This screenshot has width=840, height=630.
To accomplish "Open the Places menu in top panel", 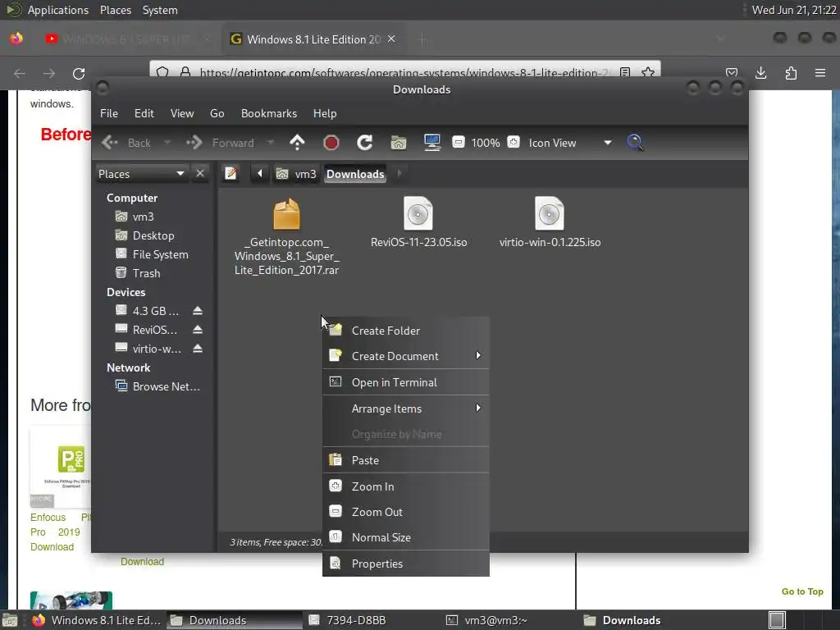I will (115, 10).
